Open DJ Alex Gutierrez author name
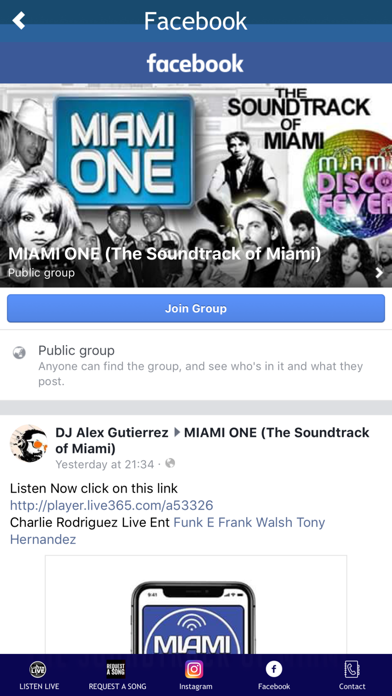This screenshot has height=696, width=392. coord(112,432)
